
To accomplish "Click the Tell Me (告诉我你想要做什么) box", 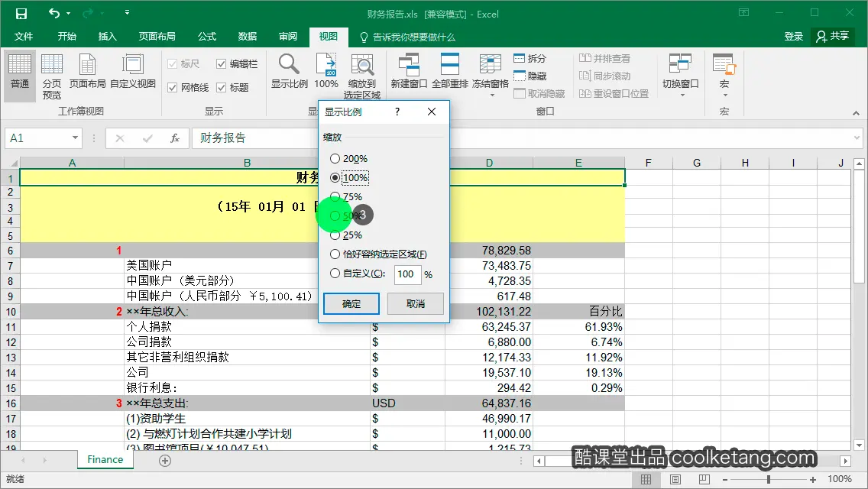I will point(408,37).
